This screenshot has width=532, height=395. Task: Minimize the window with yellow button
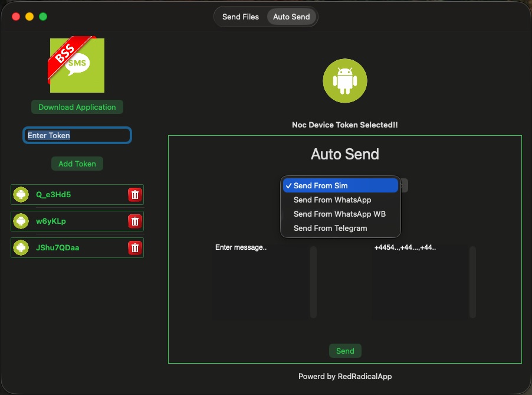point(29,17)
